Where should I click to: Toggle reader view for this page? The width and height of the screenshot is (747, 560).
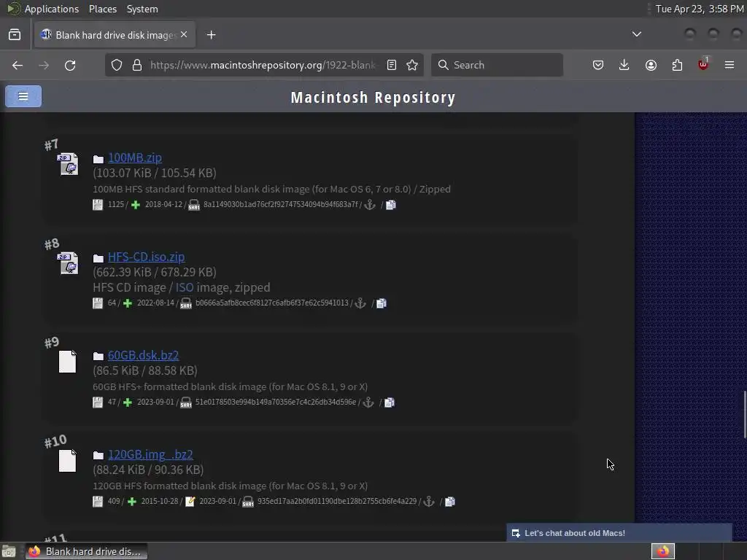(392, 65)
